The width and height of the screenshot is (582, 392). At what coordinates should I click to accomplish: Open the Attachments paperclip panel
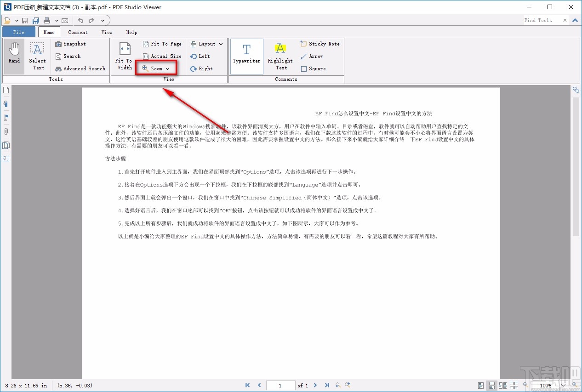coord(6,131)
